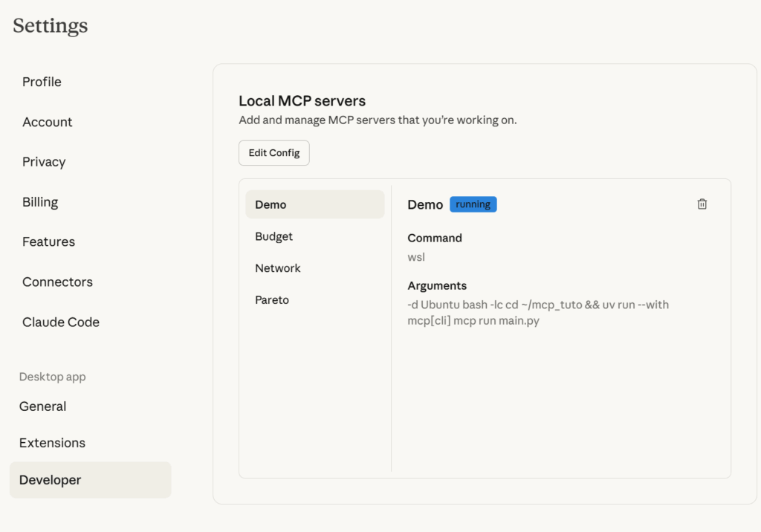Image resolution: width=761 pixels, height=532 pixels.
Task: Select the Network MCP server
Action: (278, 268)
